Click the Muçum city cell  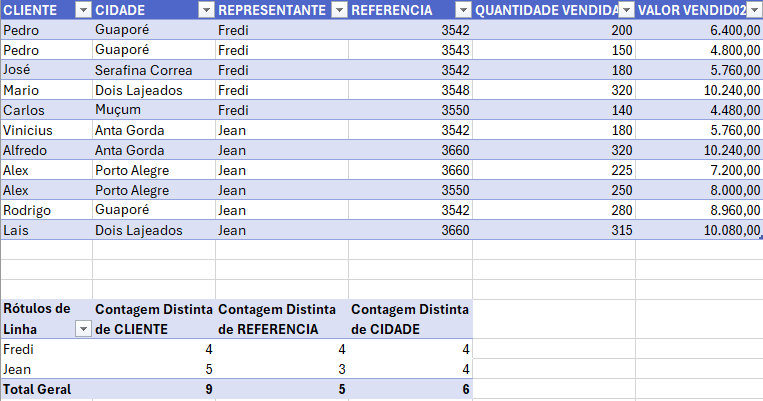pos(154,110)
